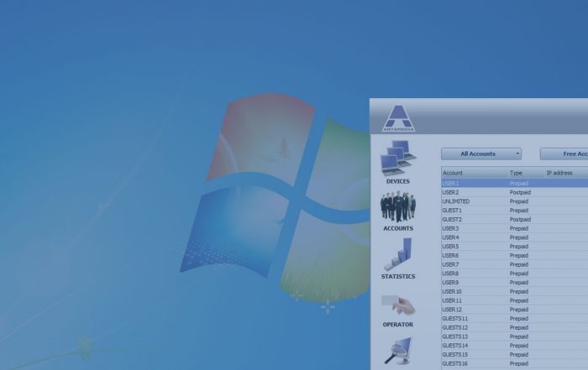Open the Statistics bar chart icon
This screenshot has height=370, width=588.
pyautogui.click(x=398, y=254)
